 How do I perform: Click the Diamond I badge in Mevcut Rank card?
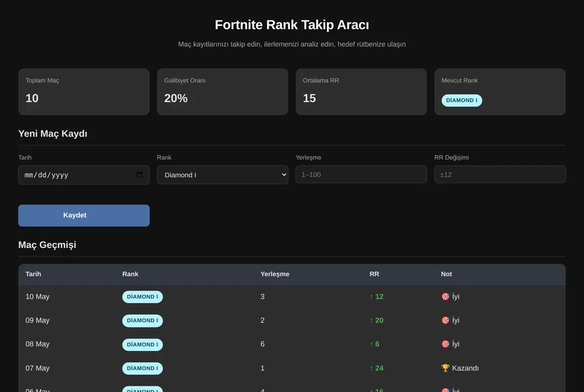point(462,100)
